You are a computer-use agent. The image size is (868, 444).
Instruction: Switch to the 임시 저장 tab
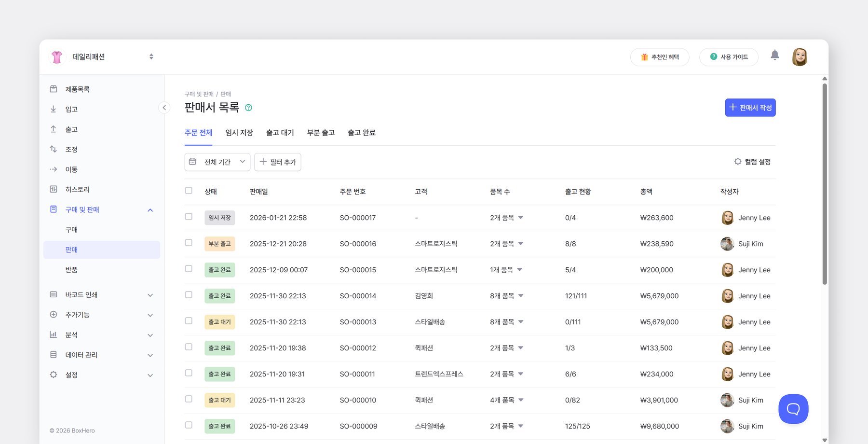tap(239, 133)
